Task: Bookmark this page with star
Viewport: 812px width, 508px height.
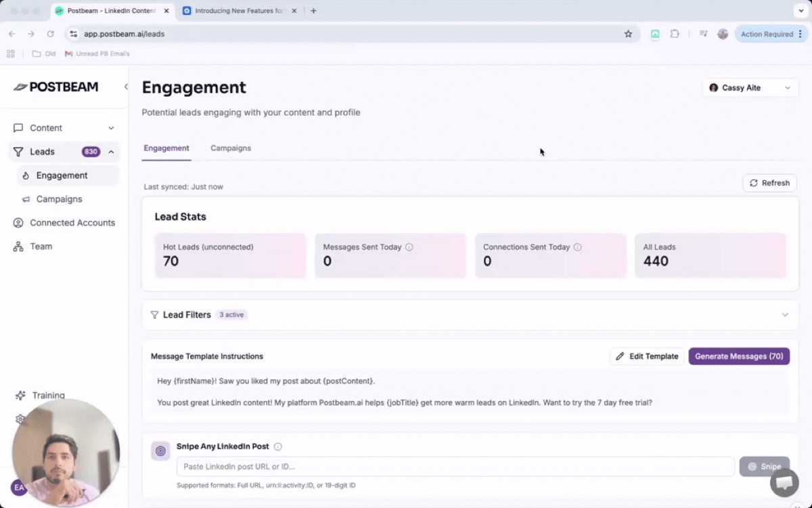Action: pos(628,34)
